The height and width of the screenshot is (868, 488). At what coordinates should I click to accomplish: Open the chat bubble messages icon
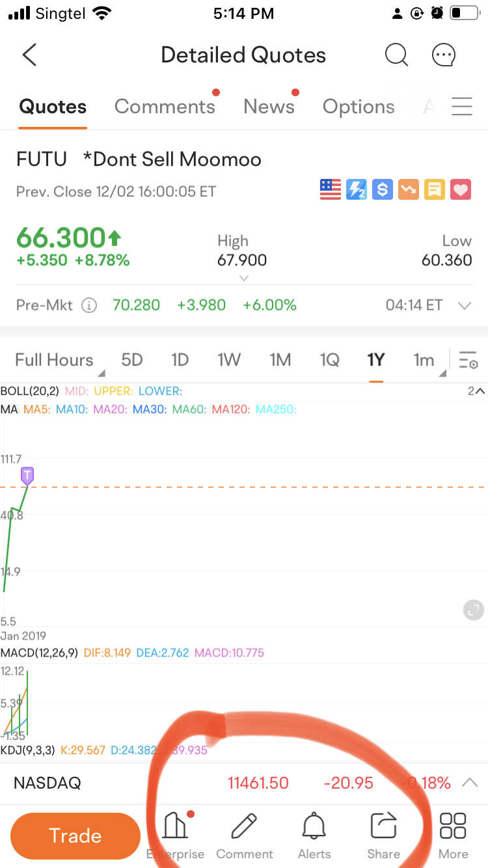pos(444,55)
